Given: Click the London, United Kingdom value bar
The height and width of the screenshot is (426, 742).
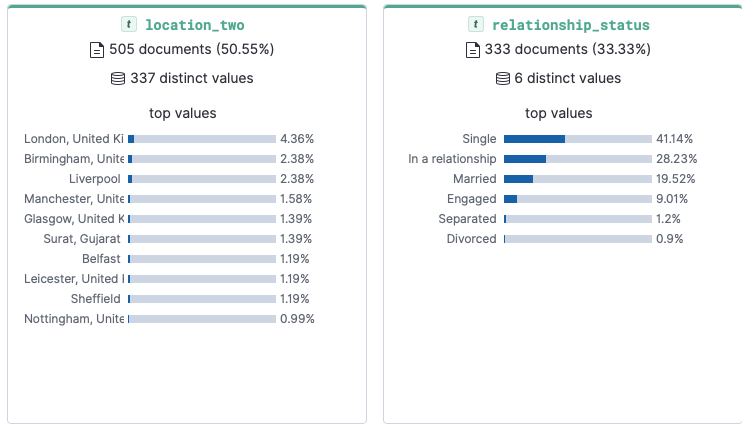Looking at the screenshot, I should pyautogui.click(x=201, y=139).
